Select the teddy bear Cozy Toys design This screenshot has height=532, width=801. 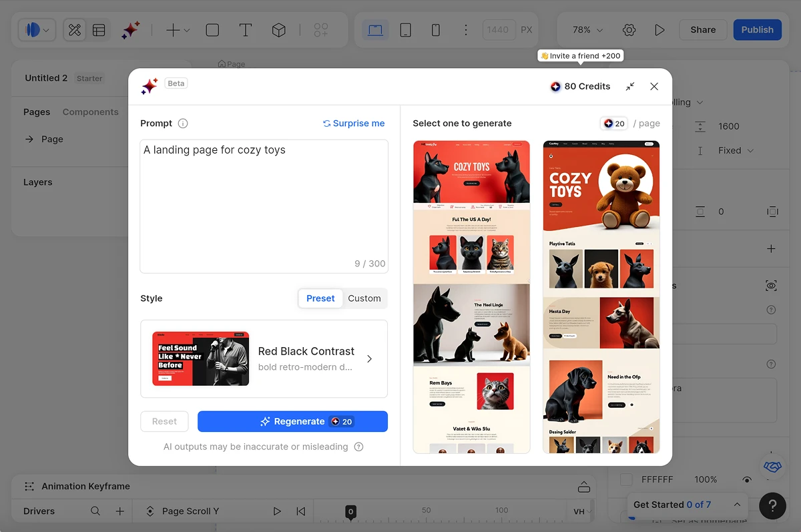(601, 297)
